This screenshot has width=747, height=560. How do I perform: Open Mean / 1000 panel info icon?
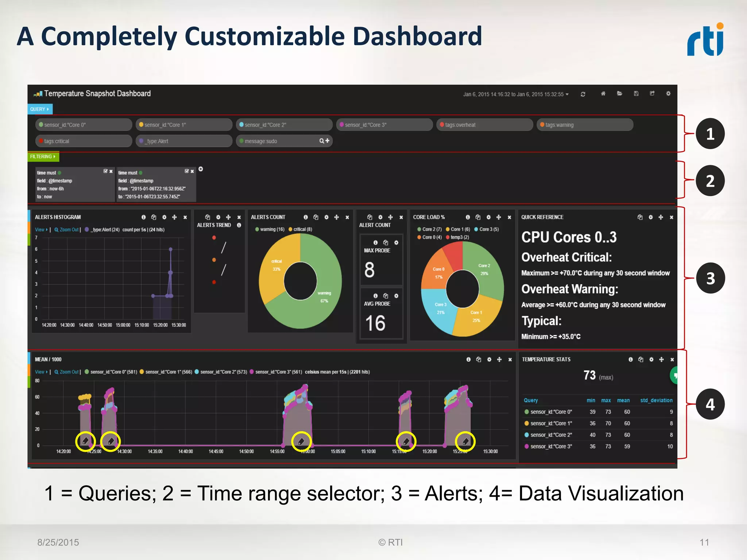(468, 359)
